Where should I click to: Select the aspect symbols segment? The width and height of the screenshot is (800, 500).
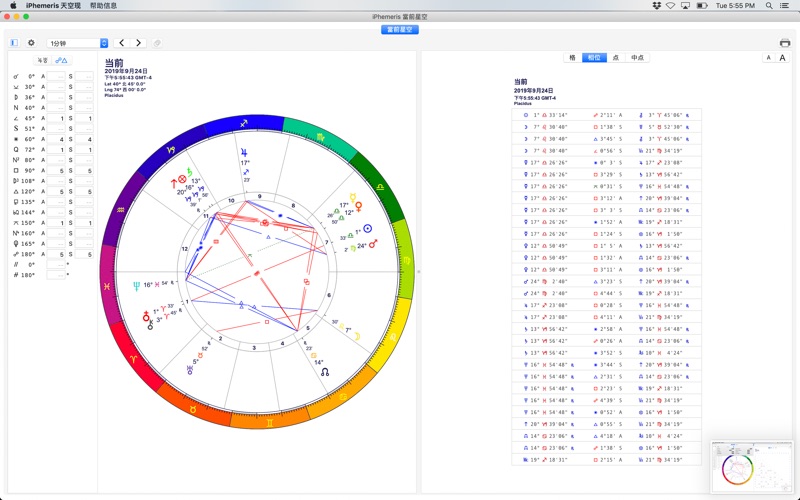(x=61, y=61)
